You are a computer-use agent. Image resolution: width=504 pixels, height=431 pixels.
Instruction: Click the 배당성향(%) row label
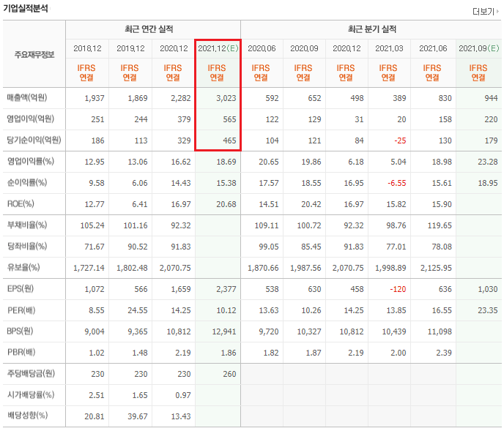[27, 416]
